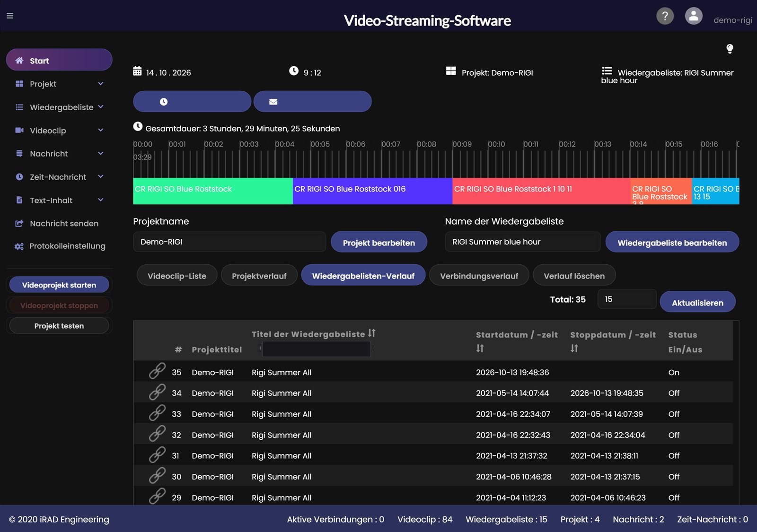
Task: Click the rows count field showing 15
Action: 627,299
